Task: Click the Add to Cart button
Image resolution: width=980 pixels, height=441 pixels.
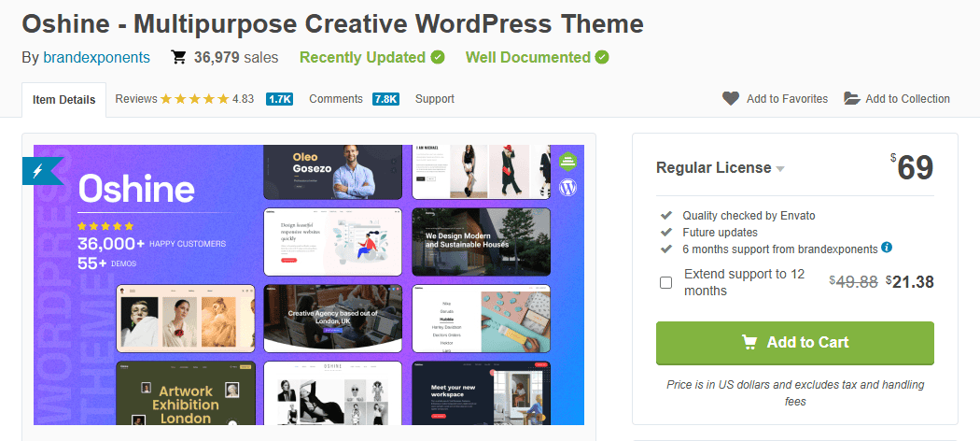Action: (795, 343)
